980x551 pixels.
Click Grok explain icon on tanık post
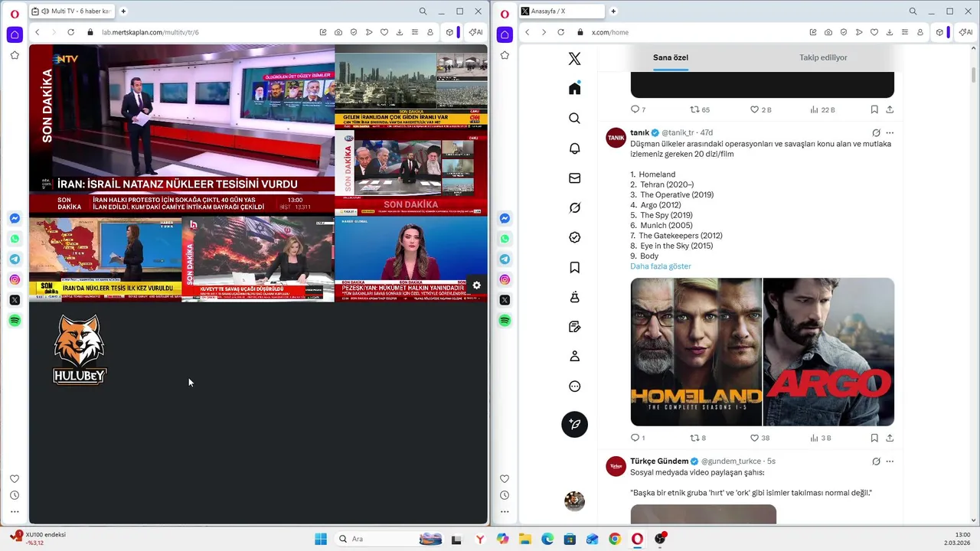[876, 132]
